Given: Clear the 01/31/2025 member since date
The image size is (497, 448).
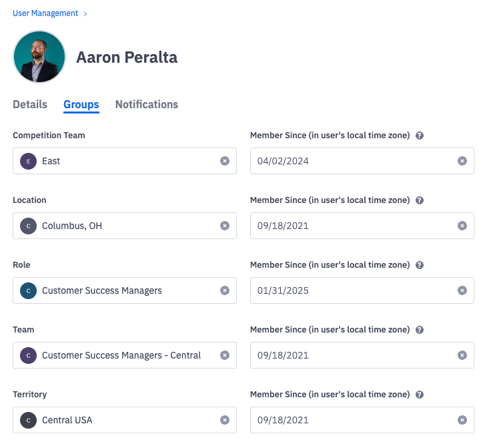Looking at the screenshot, I should (x=462, y=290).
